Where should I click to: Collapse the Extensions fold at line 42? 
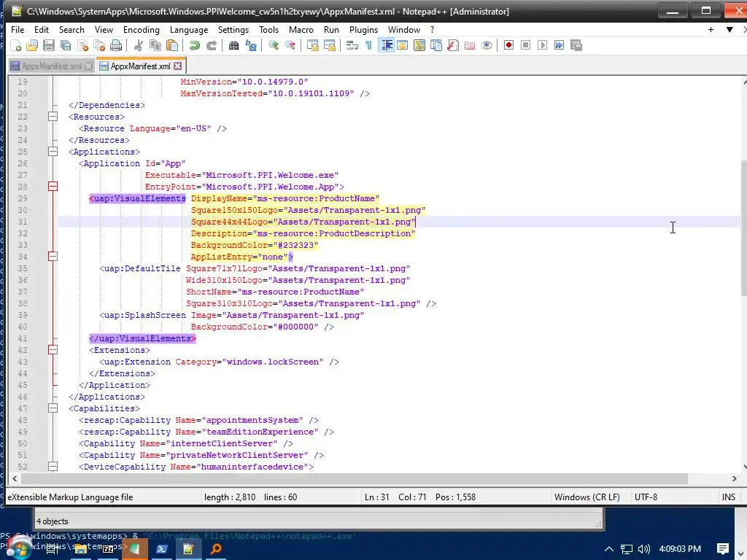(53, 350)
